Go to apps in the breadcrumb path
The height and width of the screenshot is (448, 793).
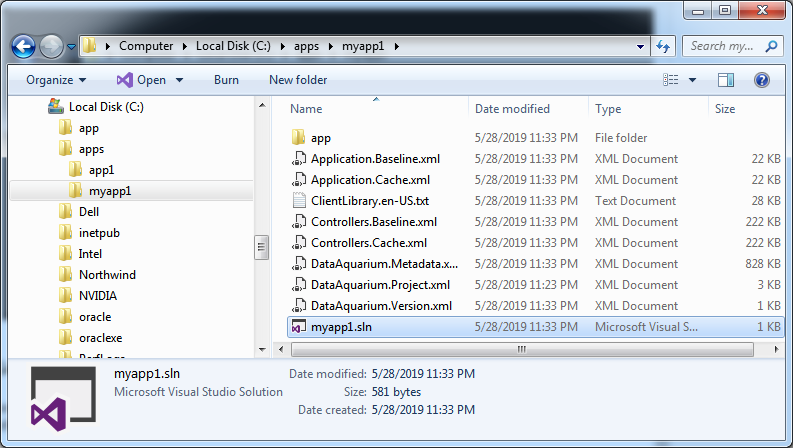click(306, 46)
